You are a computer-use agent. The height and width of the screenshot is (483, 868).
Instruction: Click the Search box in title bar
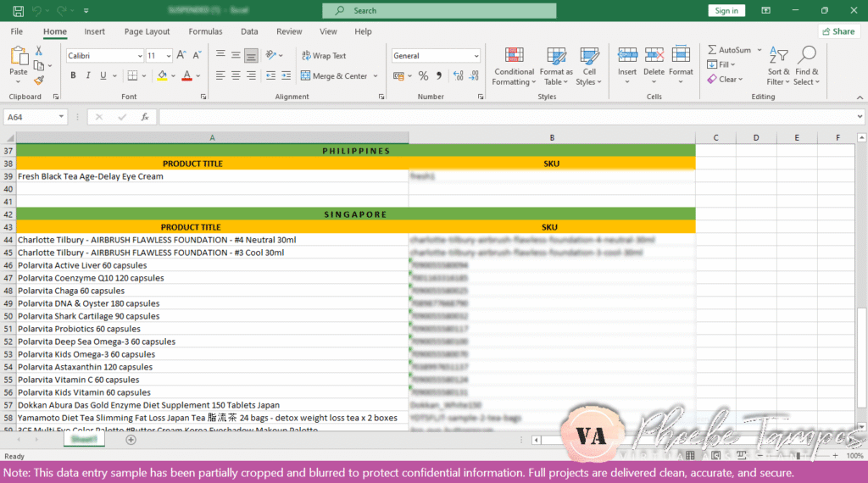click(440, 10)
